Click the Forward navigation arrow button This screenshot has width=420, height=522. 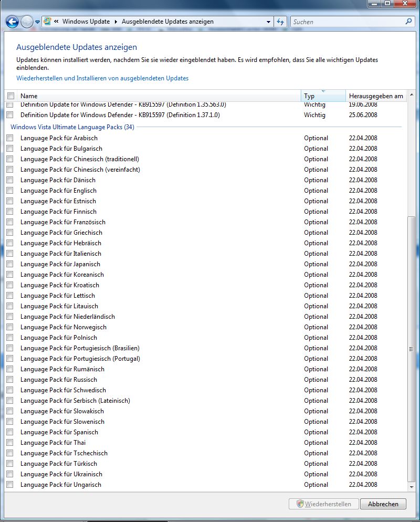pos(27,22)
